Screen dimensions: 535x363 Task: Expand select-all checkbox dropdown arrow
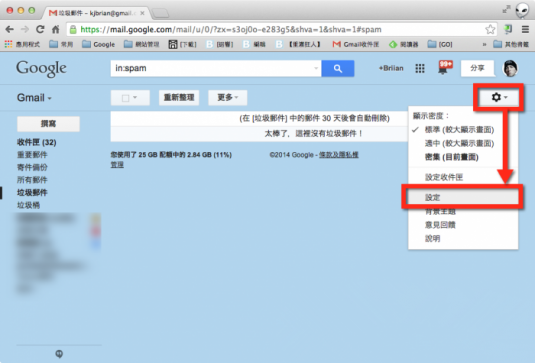[x=135, y=98]
